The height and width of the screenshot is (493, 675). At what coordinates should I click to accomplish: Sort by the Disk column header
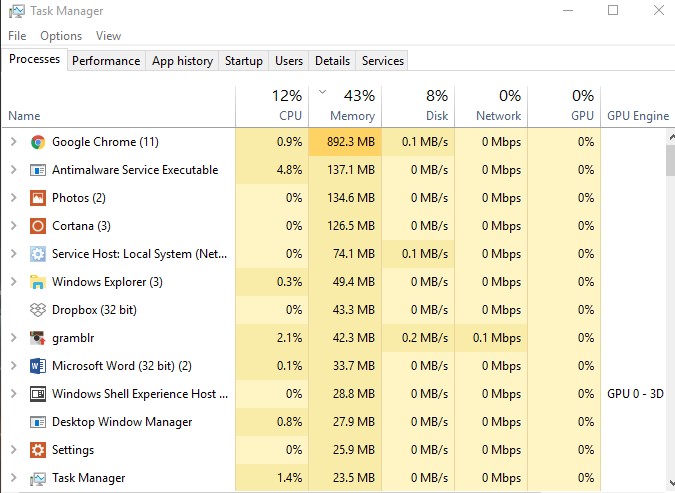[x=418, y=107]
